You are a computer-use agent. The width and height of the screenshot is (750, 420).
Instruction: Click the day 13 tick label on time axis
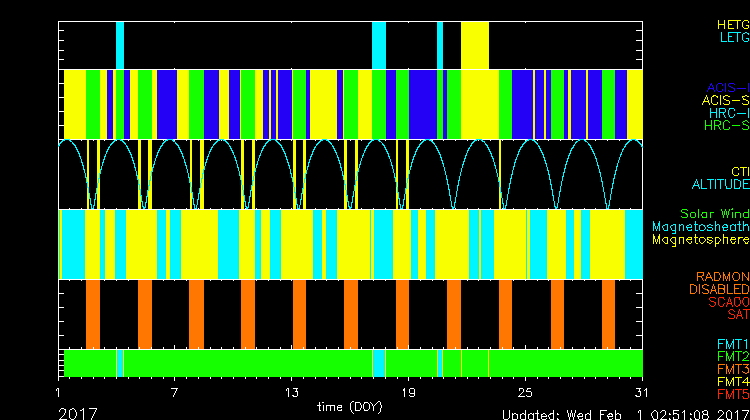tap(293, 391)
